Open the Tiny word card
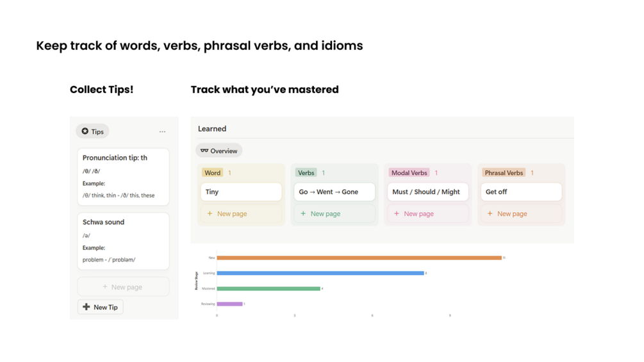 (241, 192)
